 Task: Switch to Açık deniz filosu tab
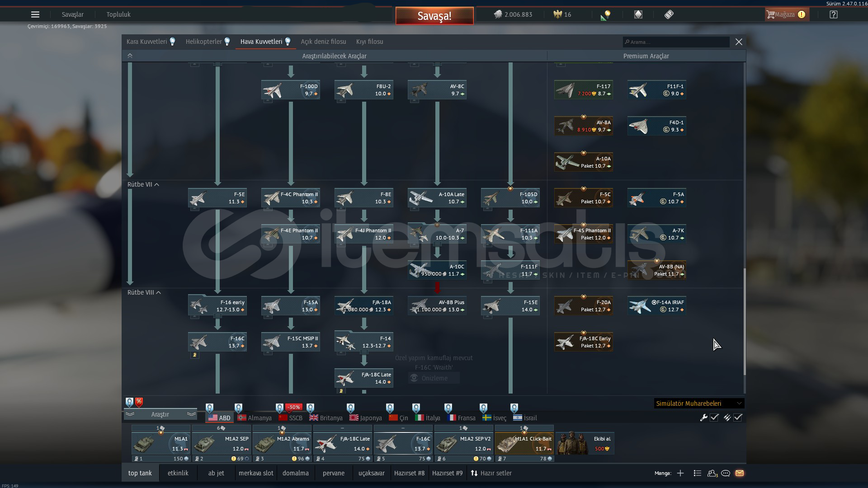coord(324,42)
